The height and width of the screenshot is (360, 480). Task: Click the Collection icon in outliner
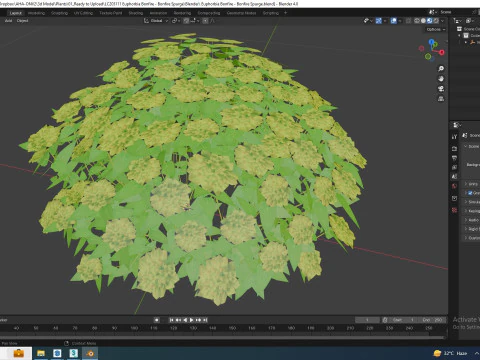click(466, 35)
